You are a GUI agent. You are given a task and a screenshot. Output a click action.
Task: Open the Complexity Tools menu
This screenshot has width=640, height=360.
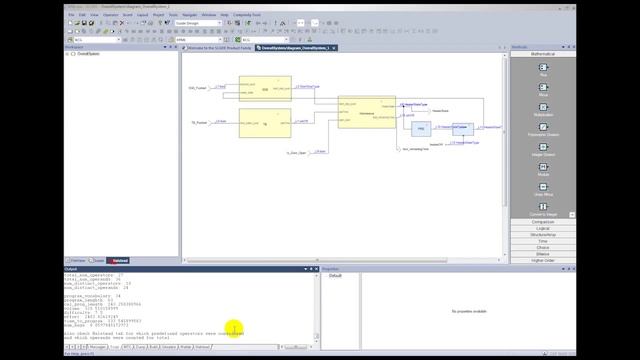(x=247, y=15)
